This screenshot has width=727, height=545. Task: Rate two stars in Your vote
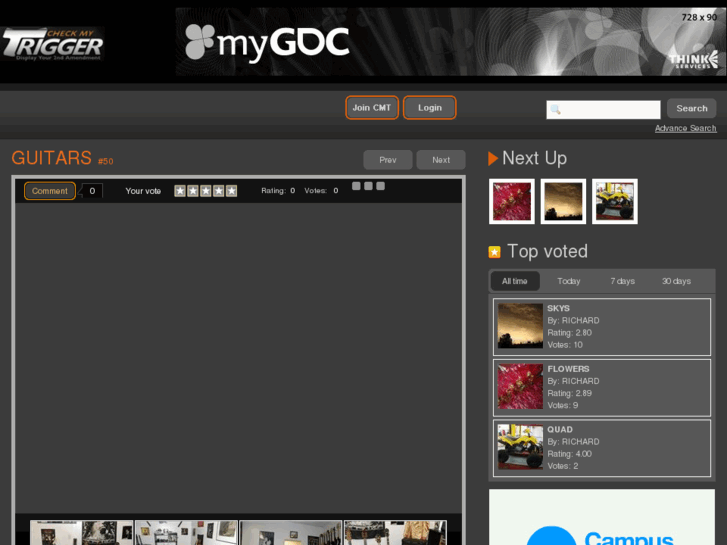click(x=193, y=191)
